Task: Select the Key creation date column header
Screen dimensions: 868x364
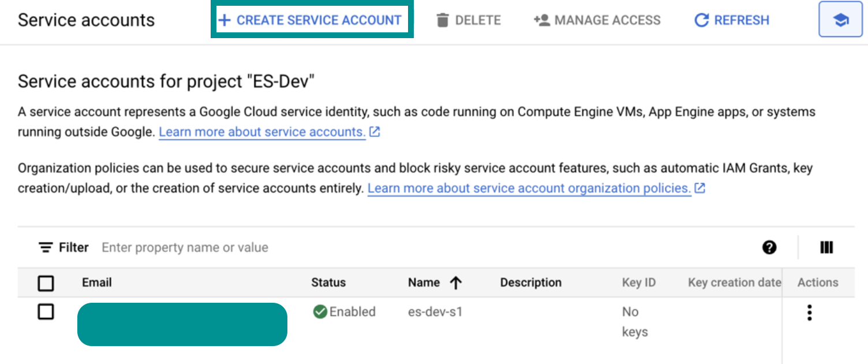Action: [x=734, y=283]
